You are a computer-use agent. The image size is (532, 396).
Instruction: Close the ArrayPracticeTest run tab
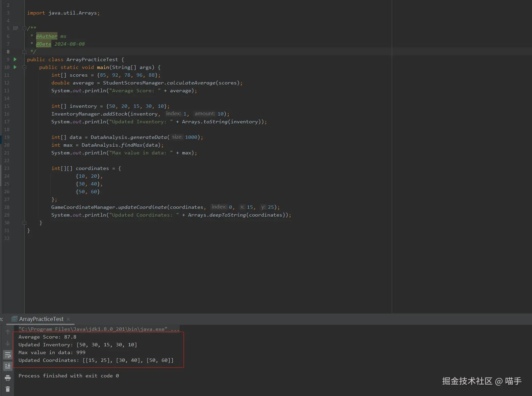point(68,319)
